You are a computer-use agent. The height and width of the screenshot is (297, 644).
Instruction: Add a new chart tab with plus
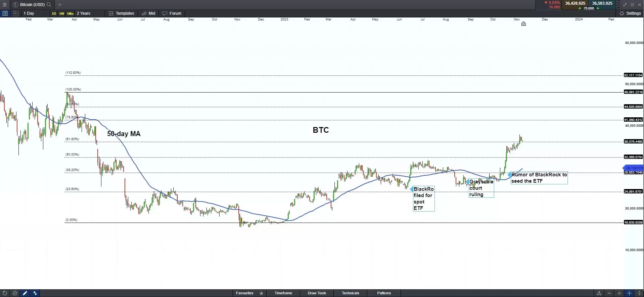coord(60,5)
